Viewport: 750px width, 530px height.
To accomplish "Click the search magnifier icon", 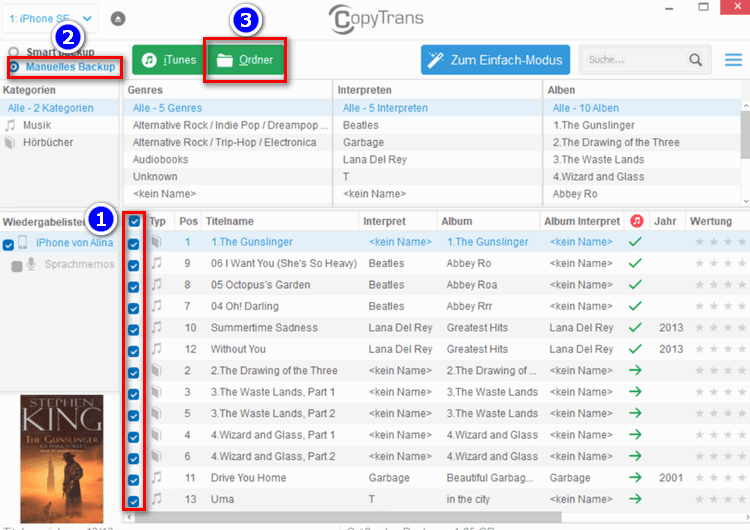I will [x=695, y=60].
